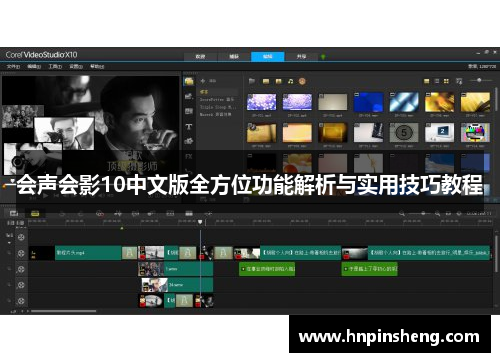Select the monitor number 2 thumbnail
The image size is (500, 362).
point(440,133)
